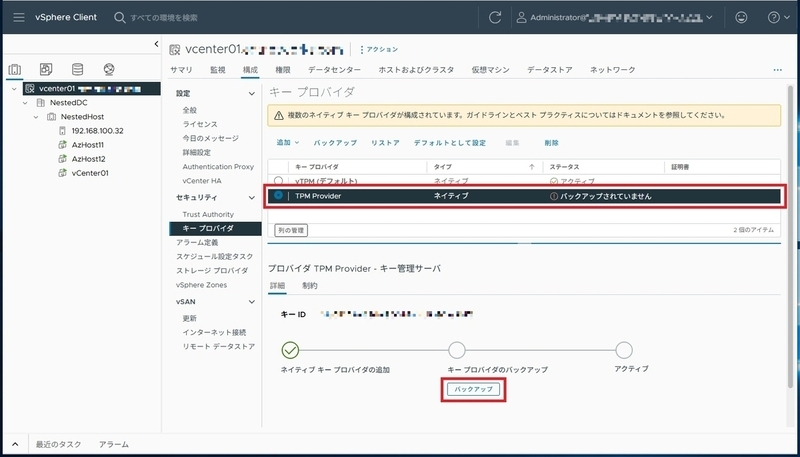Open the データセンター tab
800x457 pixels.
tap(334, 70)
